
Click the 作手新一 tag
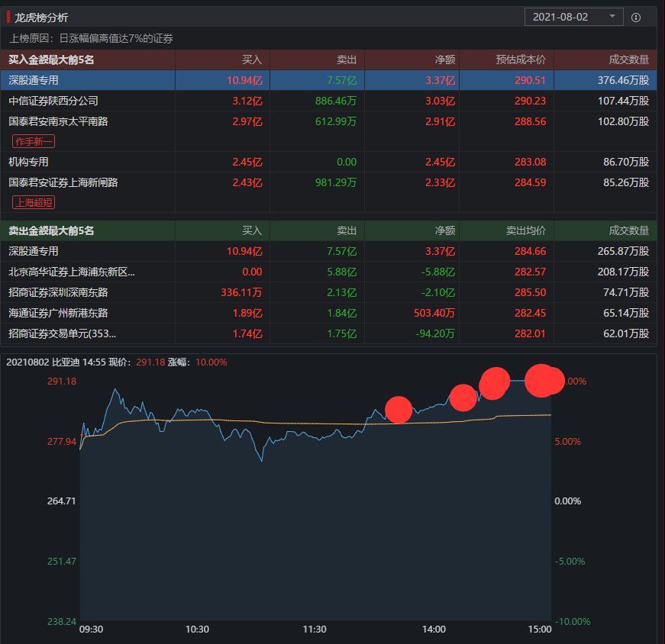[34, 141]
